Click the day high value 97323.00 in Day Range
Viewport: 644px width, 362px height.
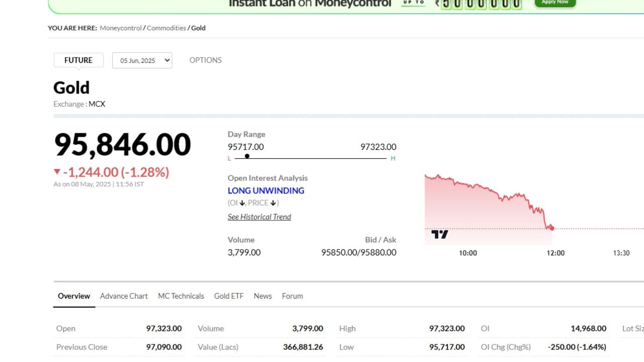point(378,147)
